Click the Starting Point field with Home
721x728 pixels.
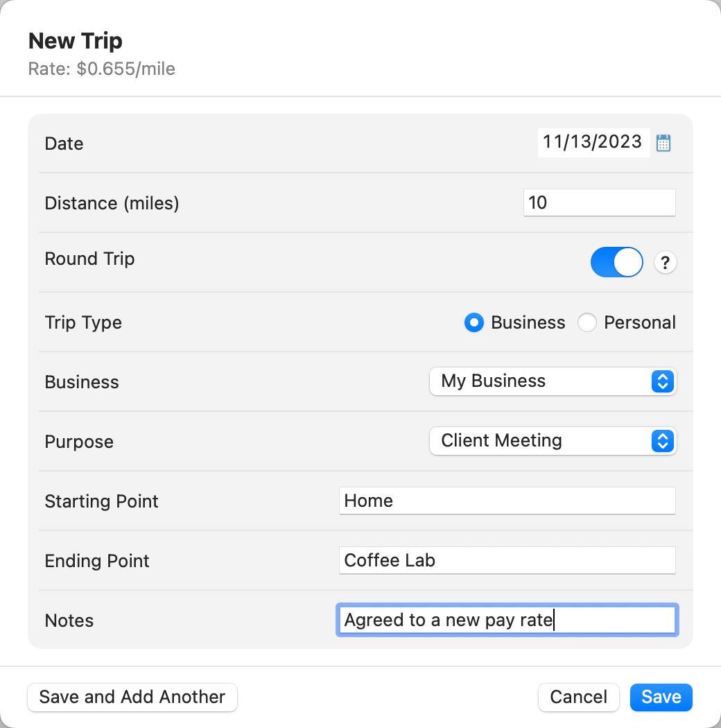(x=507, y=501)
